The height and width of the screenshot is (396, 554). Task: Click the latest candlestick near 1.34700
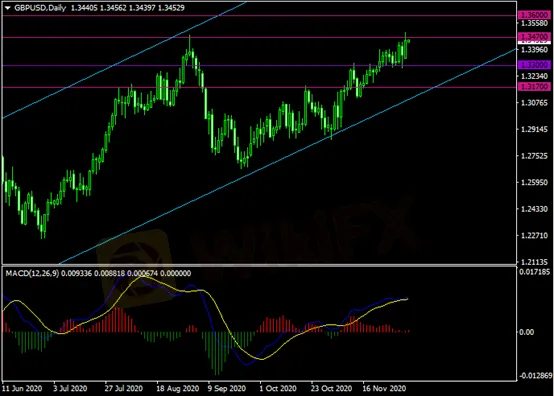[x=408, y=41]
